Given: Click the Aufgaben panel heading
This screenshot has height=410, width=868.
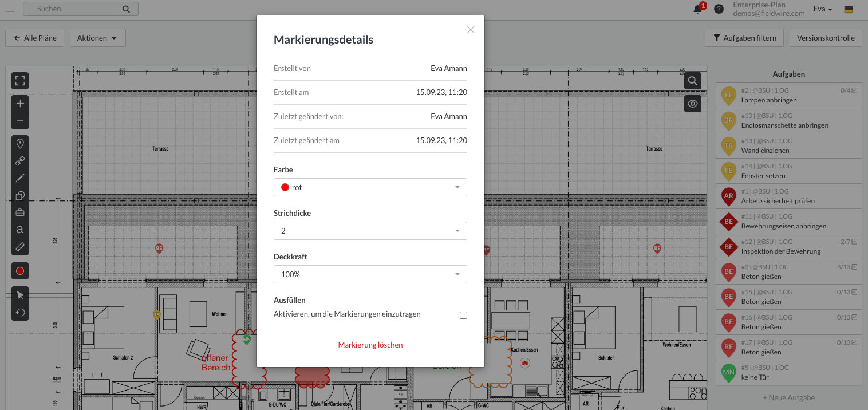Looking at the screenshot, I should coord(788,74).
